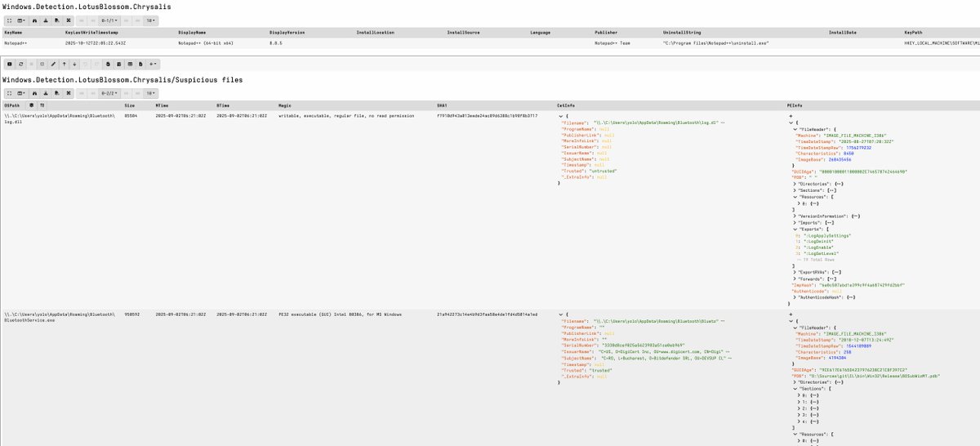
Task: Collapse Resources node in log.dll PEInfo
Action: [x=795, y=197]
